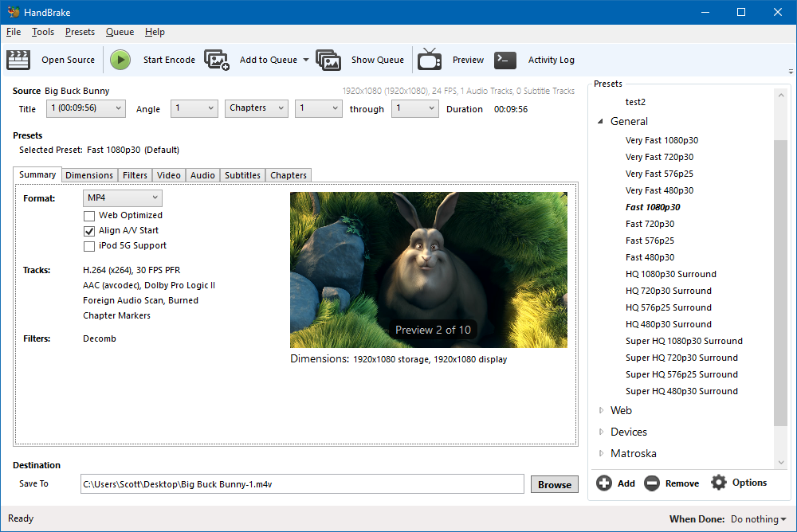Collapse the General preset category
Image resolution: width=797 pixels, height=532 pixels.
tap(600, 121)
